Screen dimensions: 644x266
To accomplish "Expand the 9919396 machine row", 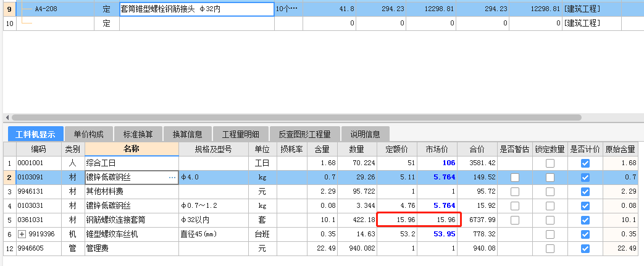I will click(x=22, y=234).
